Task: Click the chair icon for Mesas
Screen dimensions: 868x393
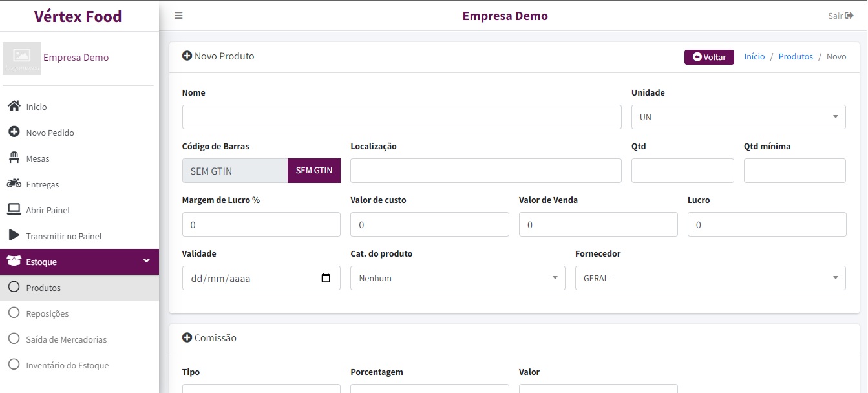Action: point(14,158)
